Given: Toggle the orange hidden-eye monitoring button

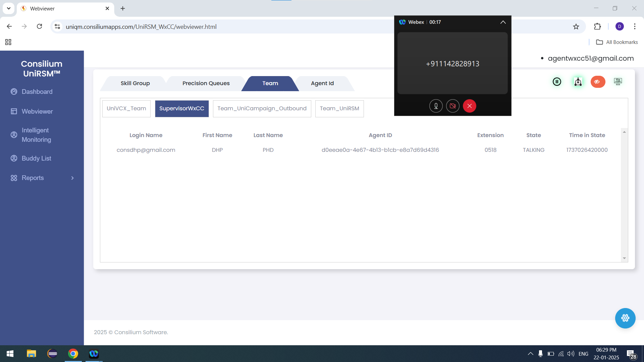Looking at the screenshot, I should [598, 82].
